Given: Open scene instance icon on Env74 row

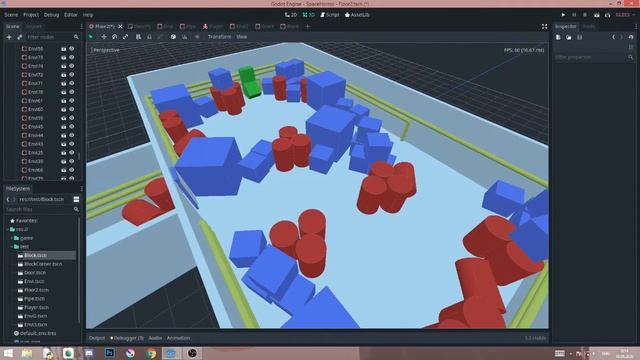Looking at the screenshot, I should click(64, 66).
